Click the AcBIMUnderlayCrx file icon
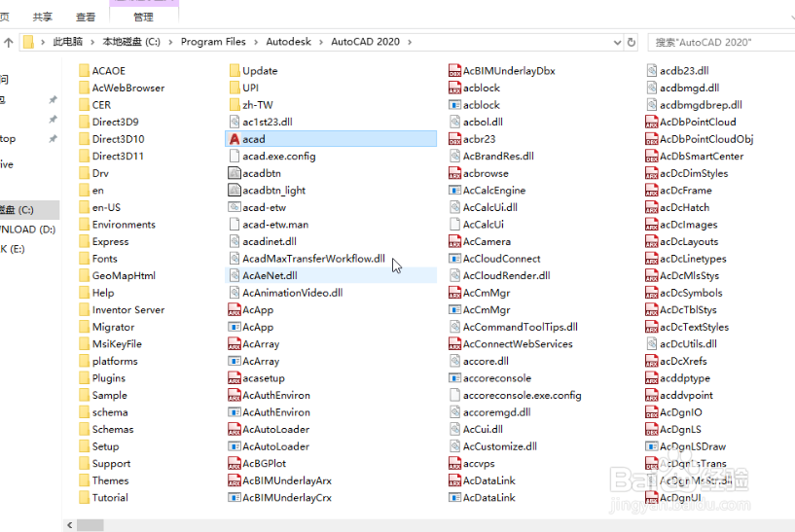 (x=235, y=498)
